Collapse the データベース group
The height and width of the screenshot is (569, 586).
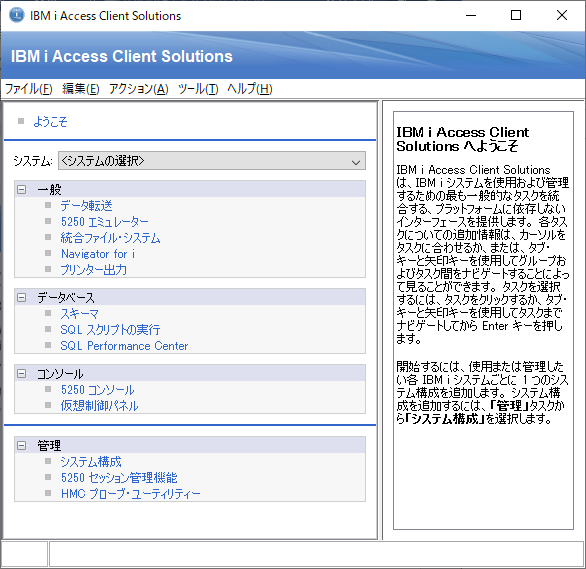(22, 298)
